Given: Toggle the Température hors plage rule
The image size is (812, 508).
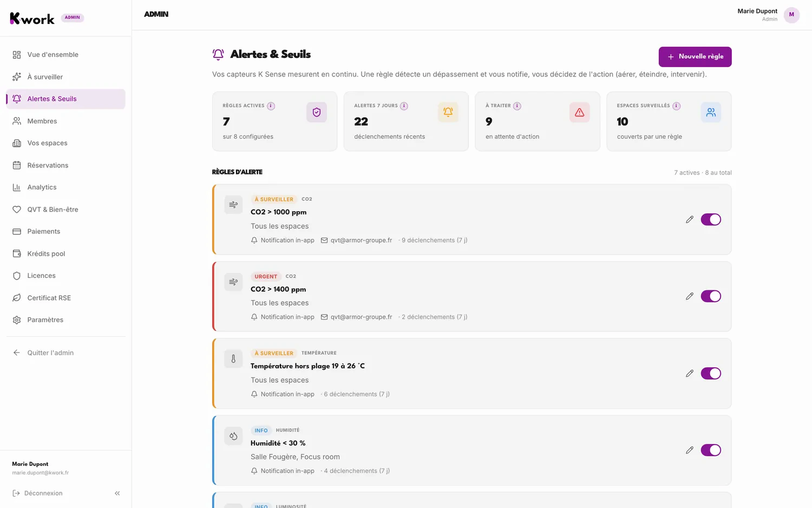Looking at the screenshot, I should tap(711, 373).
